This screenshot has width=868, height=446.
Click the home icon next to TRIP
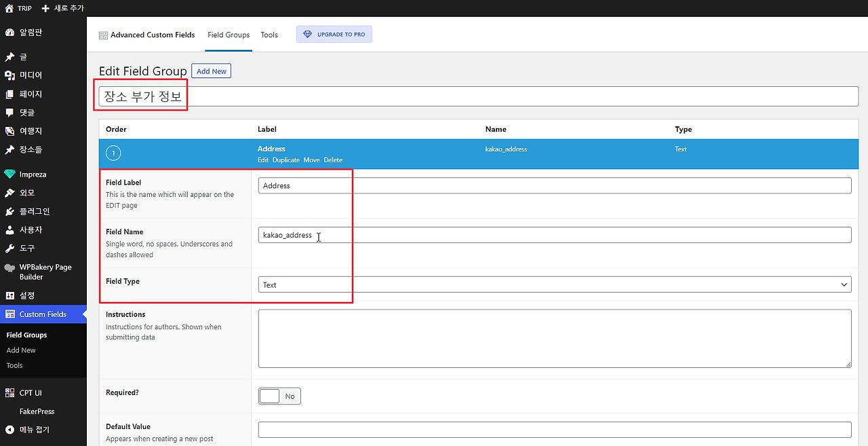pyautogui.click(x=9, y=8)
